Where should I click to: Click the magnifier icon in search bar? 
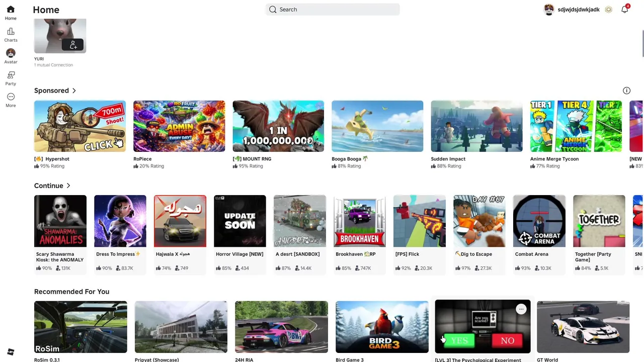click(273, 10)
